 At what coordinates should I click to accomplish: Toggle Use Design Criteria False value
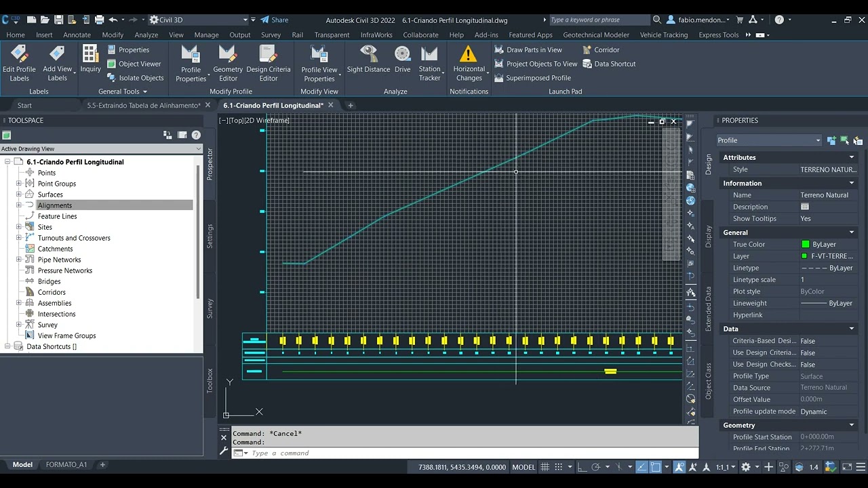pos(808,352)
